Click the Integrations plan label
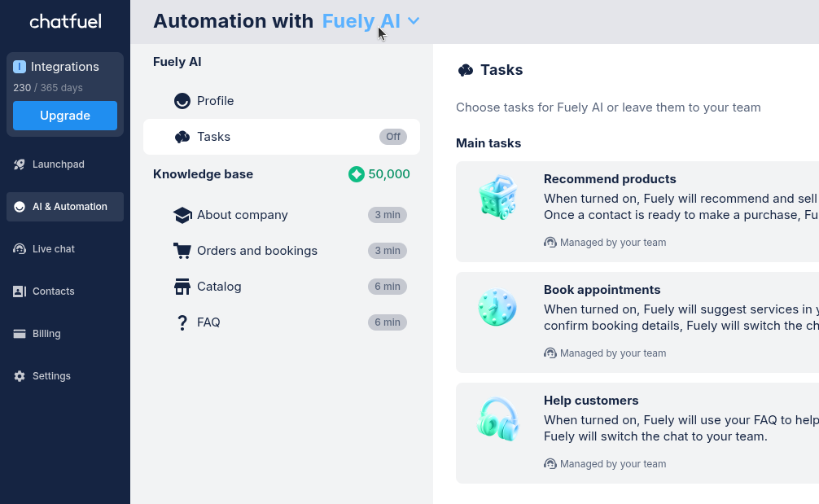The image size is (819, 504). [65, 67]
